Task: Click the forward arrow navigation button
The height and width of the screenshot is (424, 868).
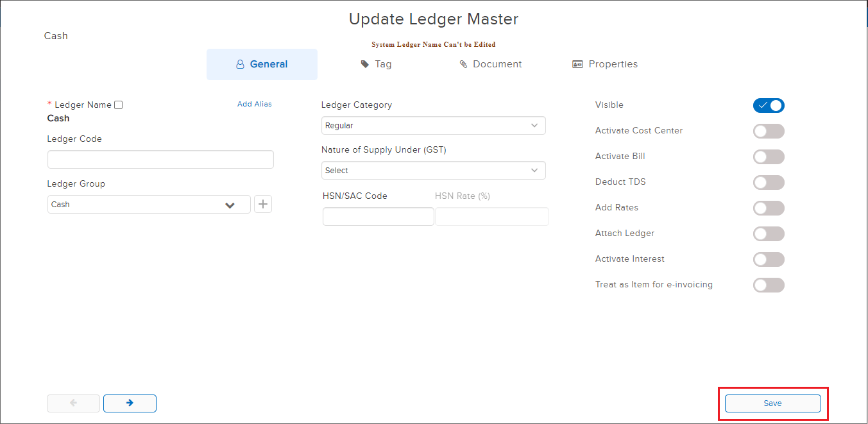Action: (x=130, y=403)
